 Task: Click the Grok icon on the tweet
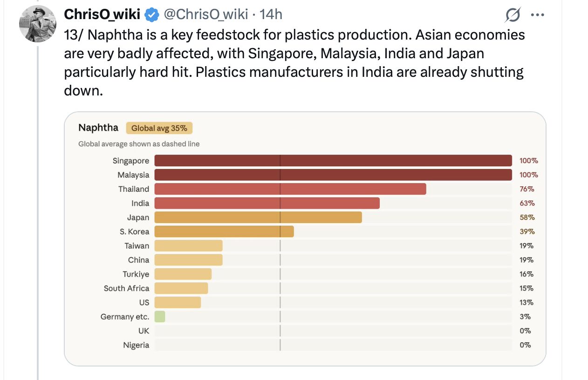(x=513, y=15)
